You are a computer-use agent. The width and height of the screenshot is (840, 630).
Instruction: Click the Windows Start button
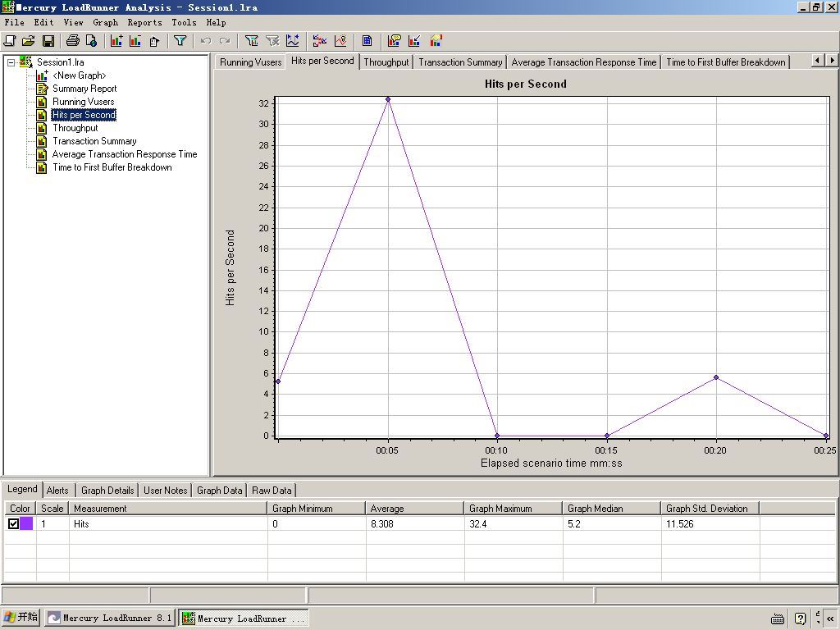coord(21,618)
